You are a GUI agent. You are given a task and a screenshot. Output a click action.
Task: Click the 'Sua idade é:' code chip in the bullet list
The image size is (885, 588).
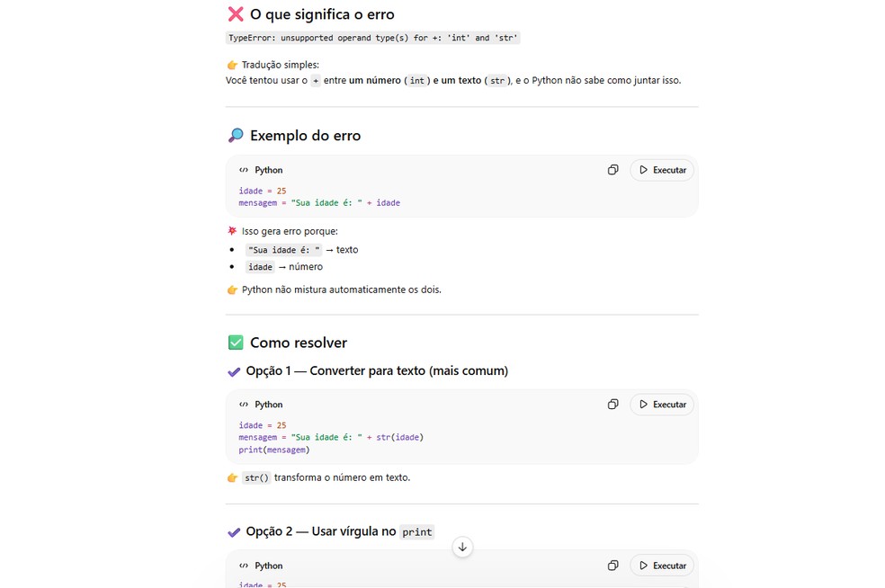283,249
